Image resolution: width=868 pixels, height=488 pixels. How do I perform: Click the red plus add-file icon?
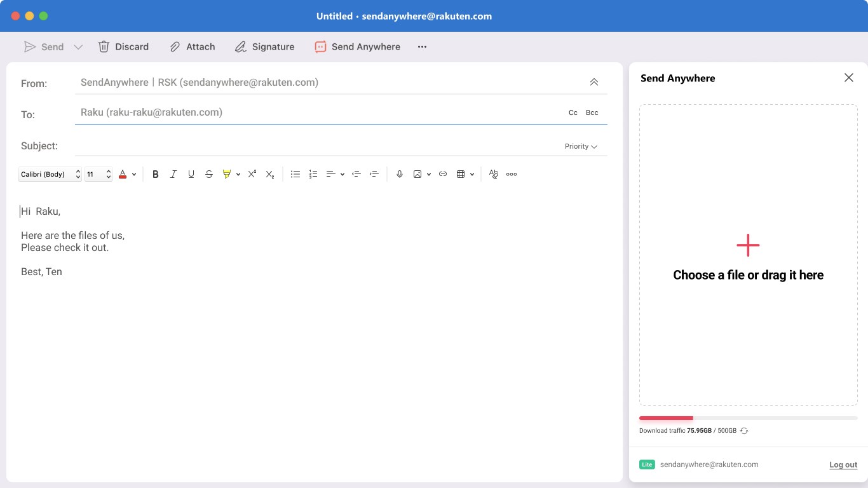pos(748,245)
